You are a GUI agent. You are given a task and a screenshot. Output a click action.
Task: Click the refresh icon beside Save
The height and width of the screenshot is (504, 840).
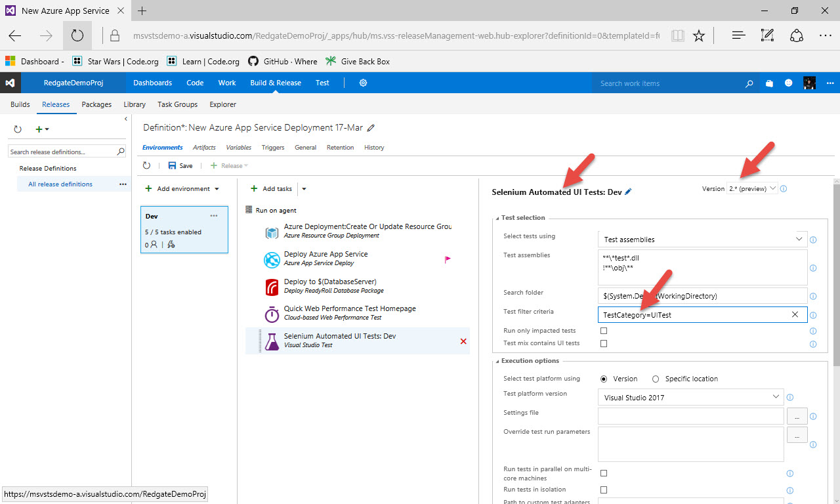click(x=147, y=166)
